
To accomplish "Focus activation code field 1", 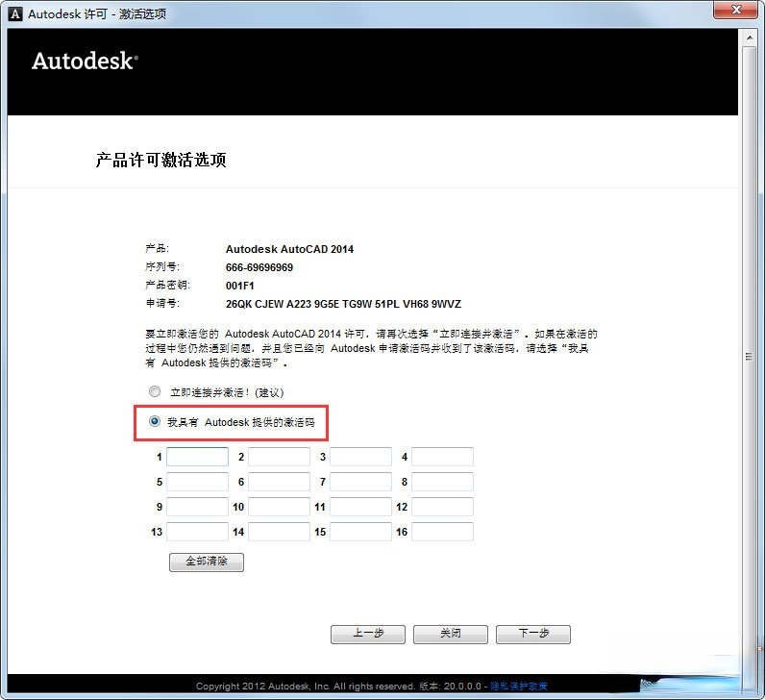I will point(197,457).
